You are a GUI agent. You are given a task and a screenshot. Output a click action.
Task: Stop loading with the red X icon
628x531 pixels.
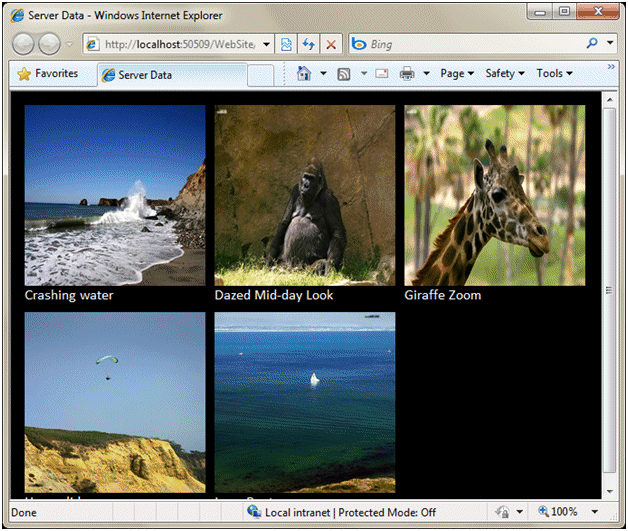(x=331, y=44)
